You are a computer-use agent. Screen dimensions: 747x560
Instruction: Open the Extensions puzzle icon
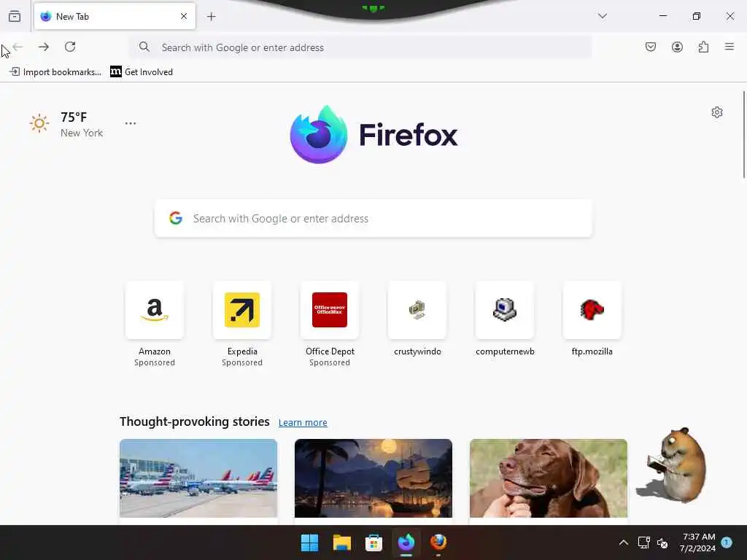(703, 47)
